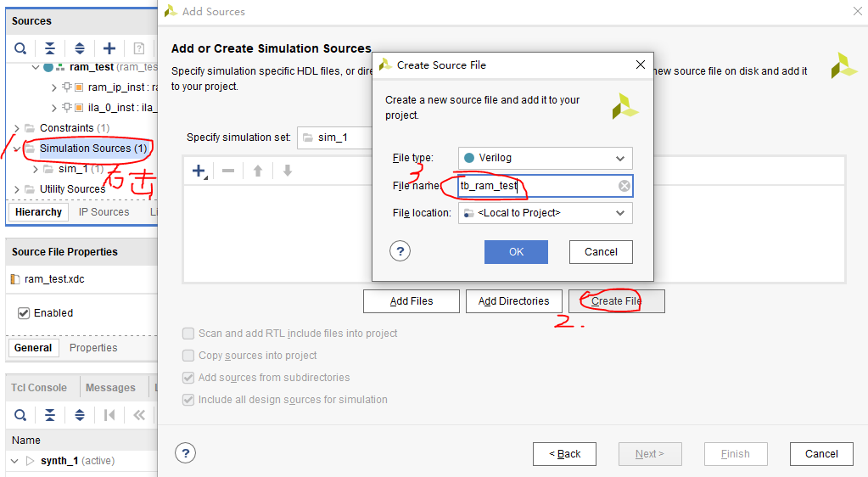Toggle Copy sources into project checkbox

pyautogui.click(x=188, y=356)
